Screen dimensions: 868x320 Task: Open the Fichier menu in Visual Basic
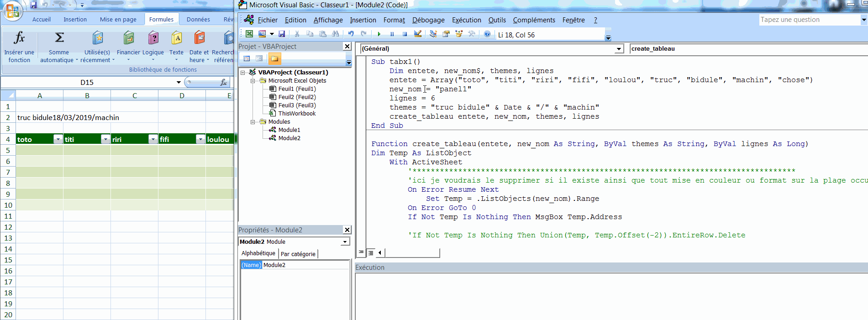(268, 20)
